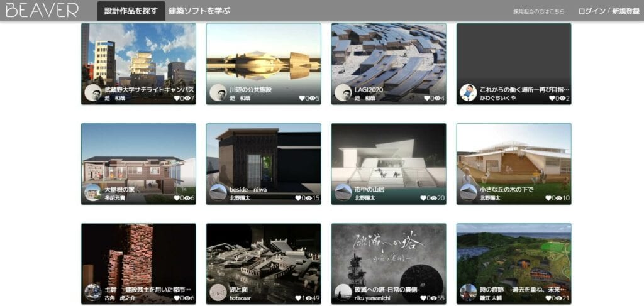644x306 pixels.
Task: Like 武蔵野大学サテライトキャンパス with heart icon
Action: point(177,98)
